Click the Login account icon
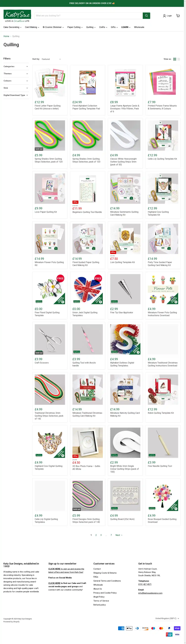Screen dimensions: 186x644 click(167, 16)
